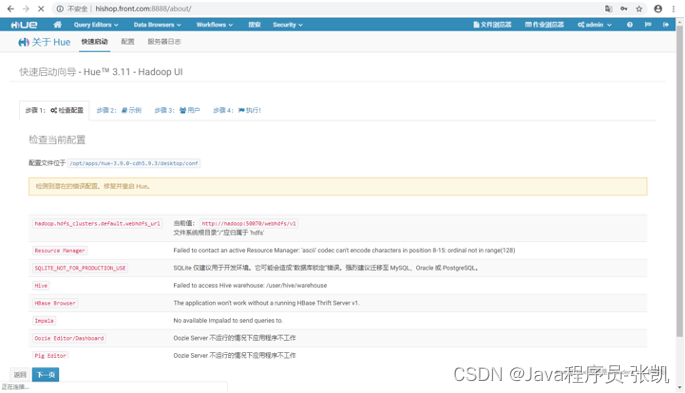Open the 文件浏览器 file browser
The width and height of the screenshot is (685, 393).
(492, 25)
